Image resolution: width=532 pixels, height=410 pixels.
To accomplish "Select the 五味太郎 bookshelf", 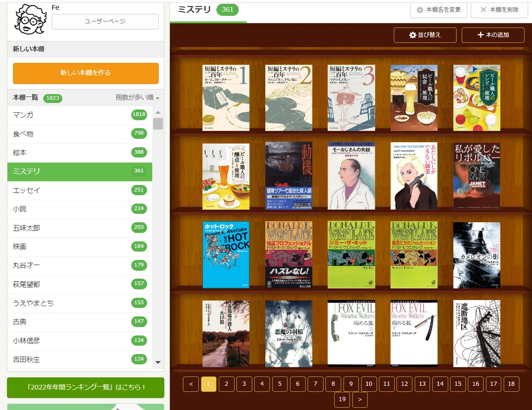I will click(x=80, y=227).
